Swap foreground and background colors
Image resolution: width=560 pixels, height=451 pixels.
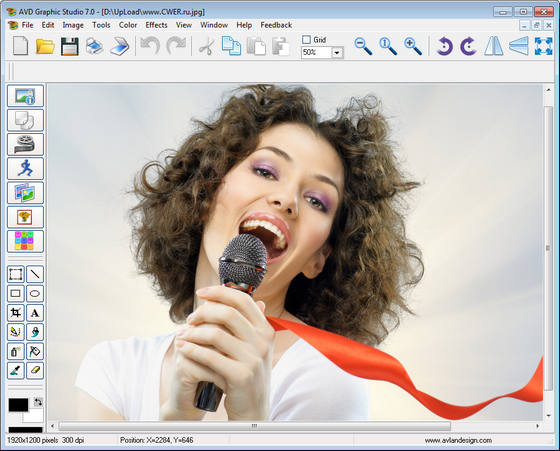38,402
